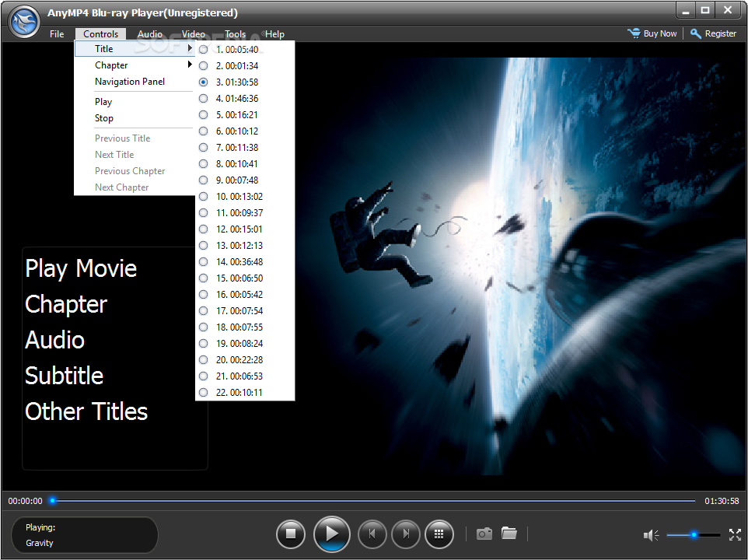Viewport: 748px width, 560px height.
Task: Select title 3 with duration 01:30:58
Action: [x=245, y=82]
